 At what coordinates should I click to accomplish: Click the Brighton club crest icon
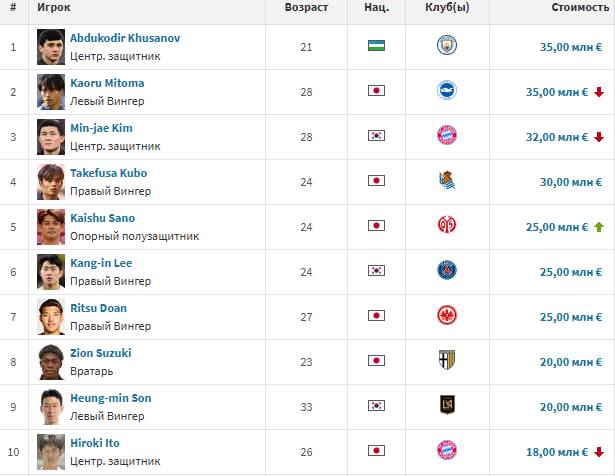point(446,91)
